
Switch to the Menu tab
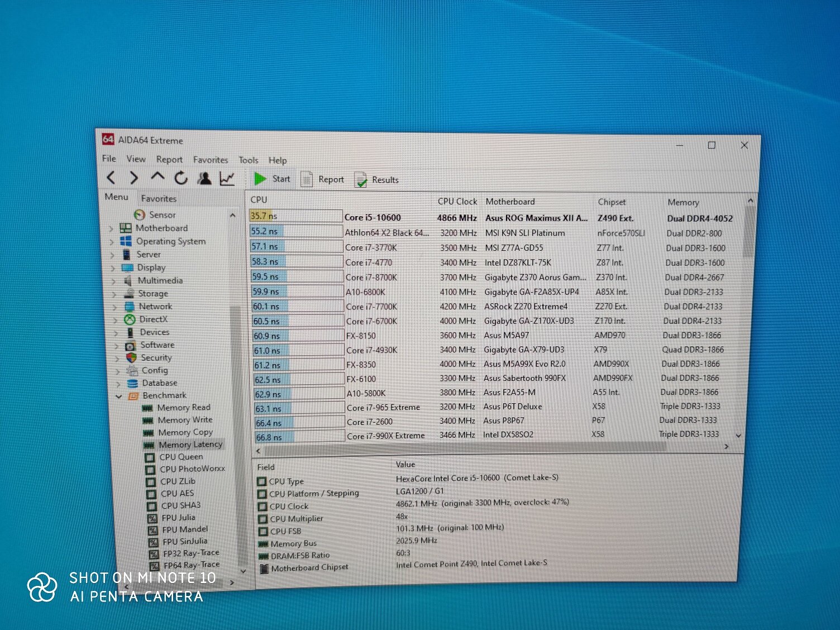116,197
